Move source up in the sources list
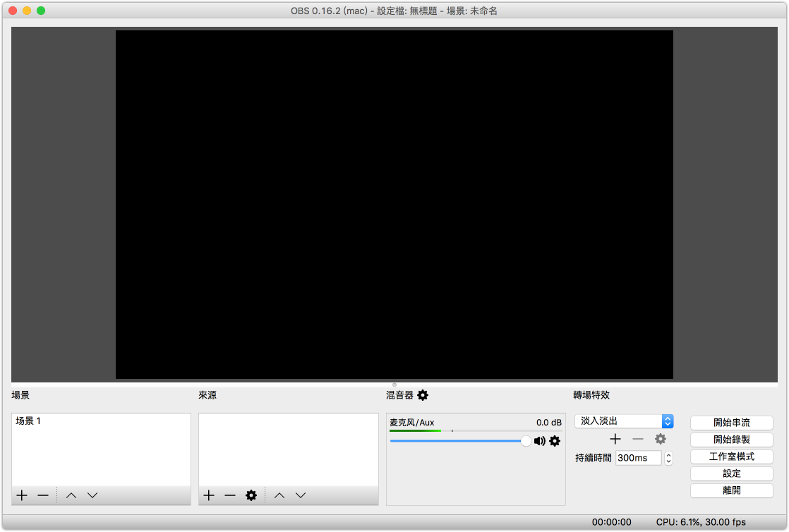The width and height of the screenshot is (789, 532). coord(279,495)
